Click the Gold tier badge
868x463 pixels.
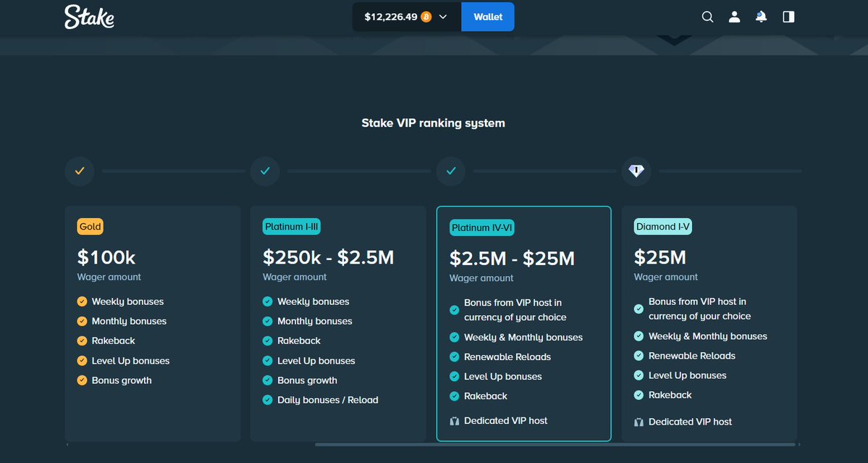click(x=90, y=227)
